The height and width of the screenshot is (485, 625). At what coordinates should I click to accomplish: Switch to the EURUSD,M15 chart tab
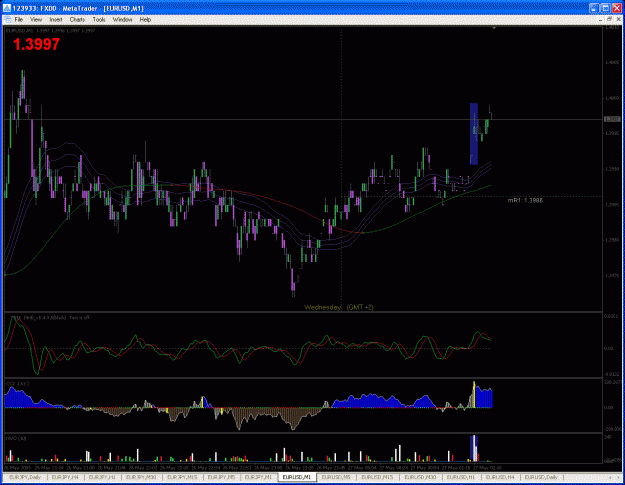(x=377, y=477)
